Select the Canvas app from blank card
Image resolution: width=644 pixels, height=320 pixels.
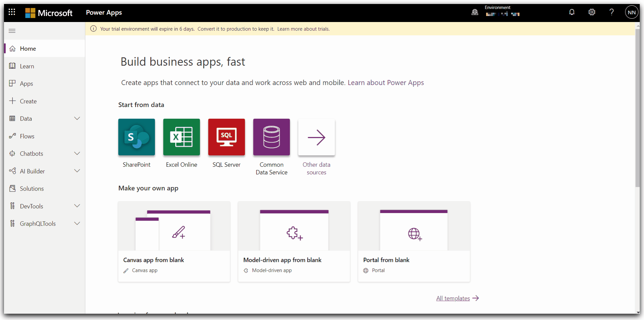tap(174, 242)
